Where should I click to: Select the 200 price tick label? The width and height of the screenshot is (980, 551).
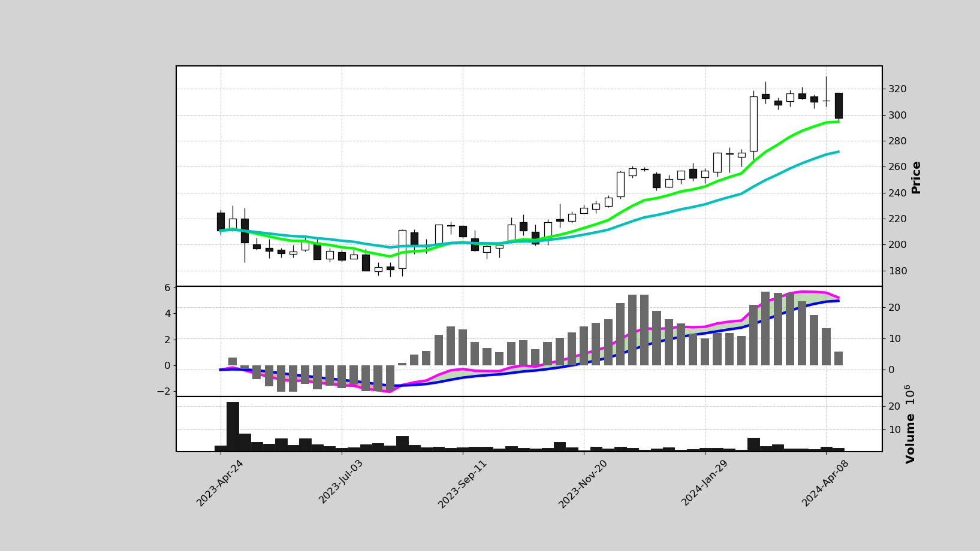(x=897, y=245)
